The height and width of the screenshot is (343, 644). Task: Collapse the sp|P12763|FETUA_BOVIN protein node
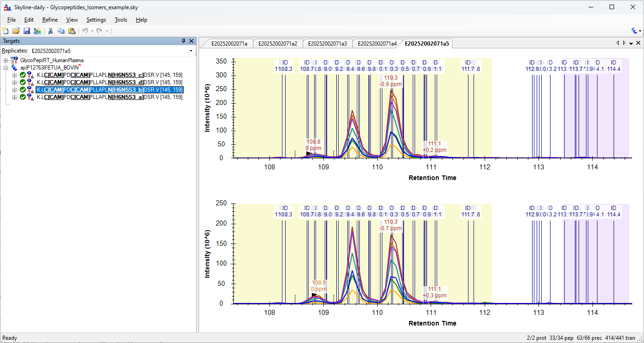tap(6, 68)
